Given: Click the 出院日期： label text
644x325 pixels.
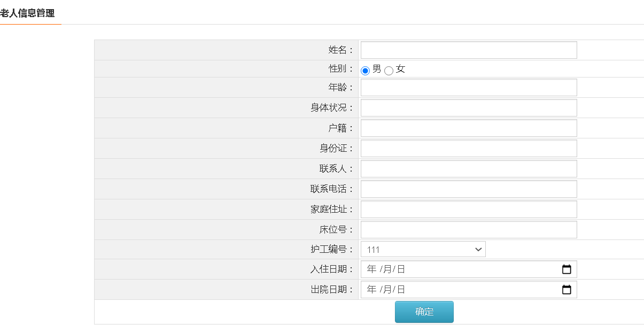Looking at the screenshot, I should click(x=332, y=290).
